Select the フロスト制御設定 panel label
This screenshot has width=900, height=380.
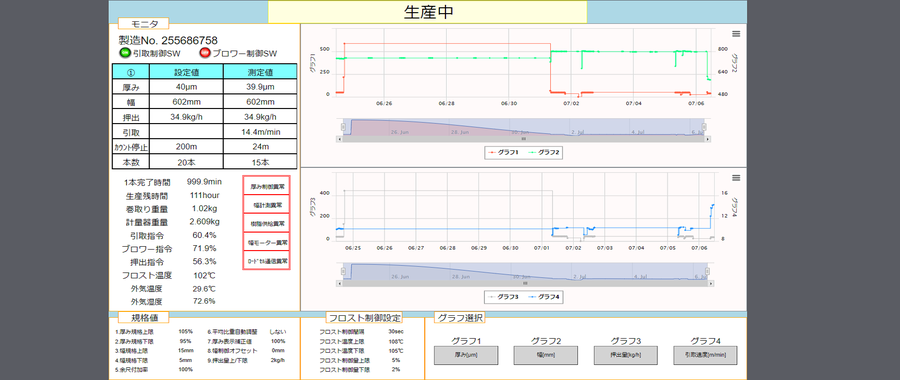coord(364,317)
